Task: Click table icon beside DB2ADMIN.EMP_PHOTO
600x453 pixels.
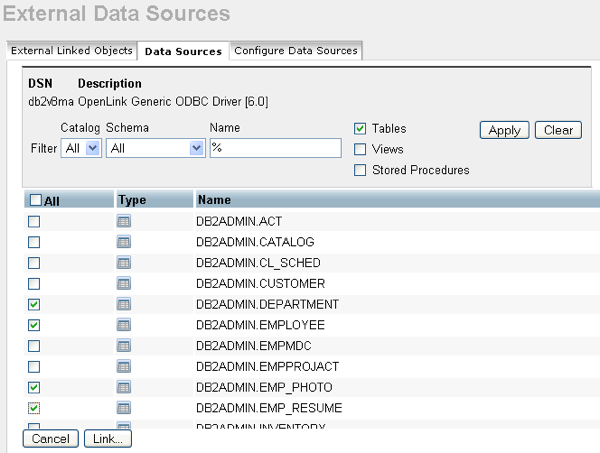Action: coord(124,387)
